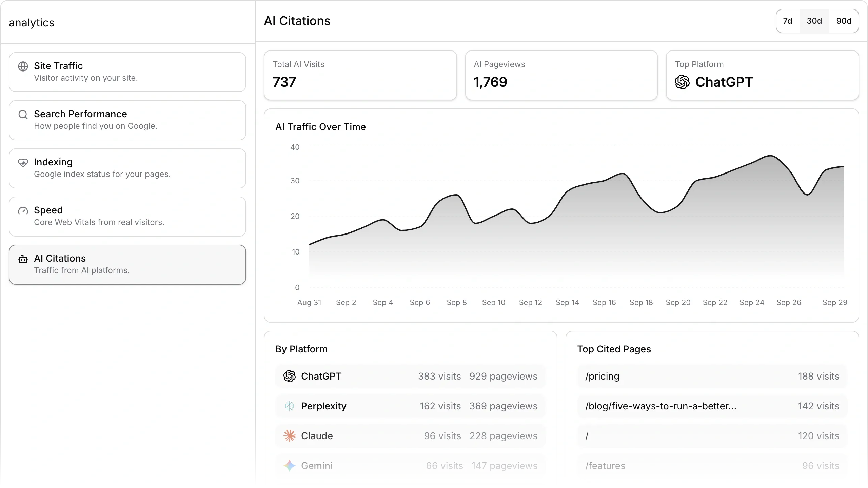This screenshot has width=868, height=488.
Task: Click "929 pageviews" in the ChatGPT row
Action: (504, 376)
